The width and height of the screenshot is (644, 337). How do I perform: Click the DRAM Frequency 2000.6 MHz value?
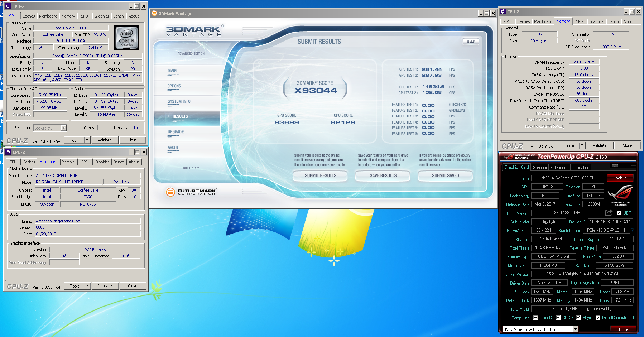click(584, 62)
